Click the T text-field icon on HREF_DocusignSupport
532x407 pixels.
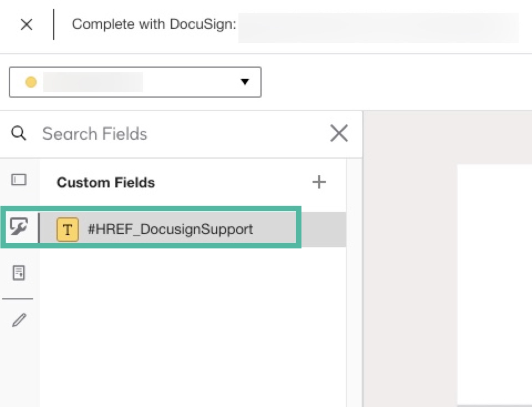point(66,228)
